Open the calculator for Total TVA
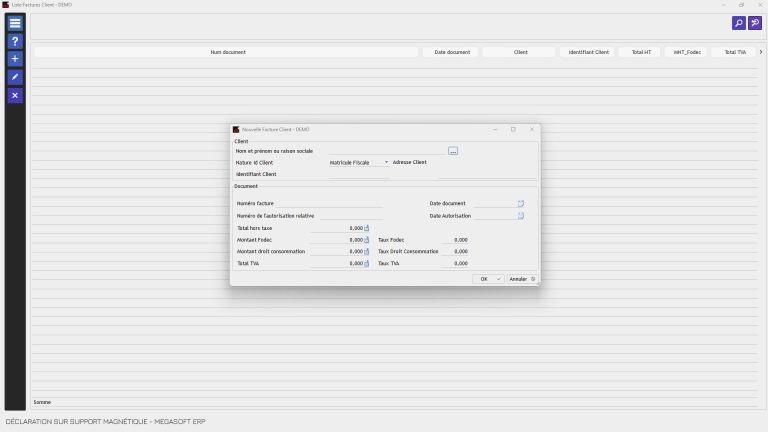Image resolution: width=768 pixels, height=432 pixels. (x=366, y=264)
